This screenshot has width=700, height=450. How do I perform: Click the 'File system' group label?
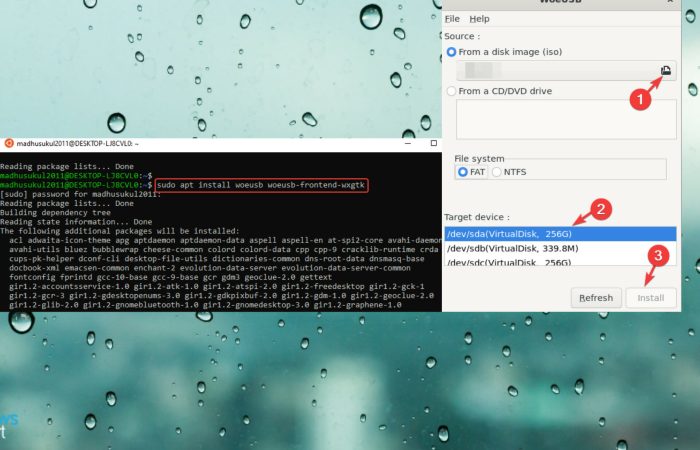click(x=479, y=158)
